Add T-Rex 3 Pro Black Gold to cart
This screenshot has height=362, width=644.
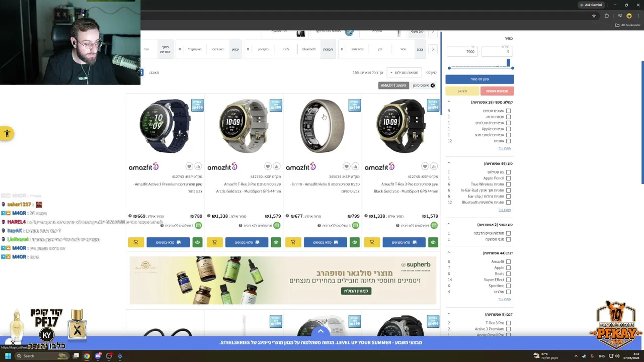(372, 242)
